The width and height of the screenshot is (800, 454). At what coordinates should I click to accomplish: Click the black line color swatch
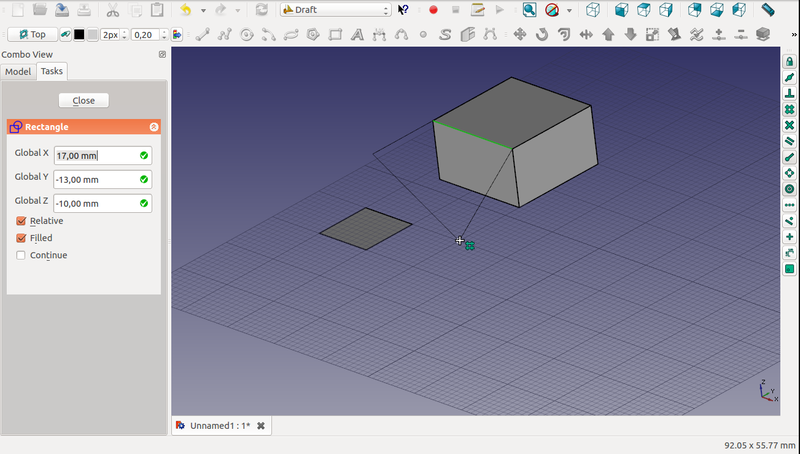point(79,34)
